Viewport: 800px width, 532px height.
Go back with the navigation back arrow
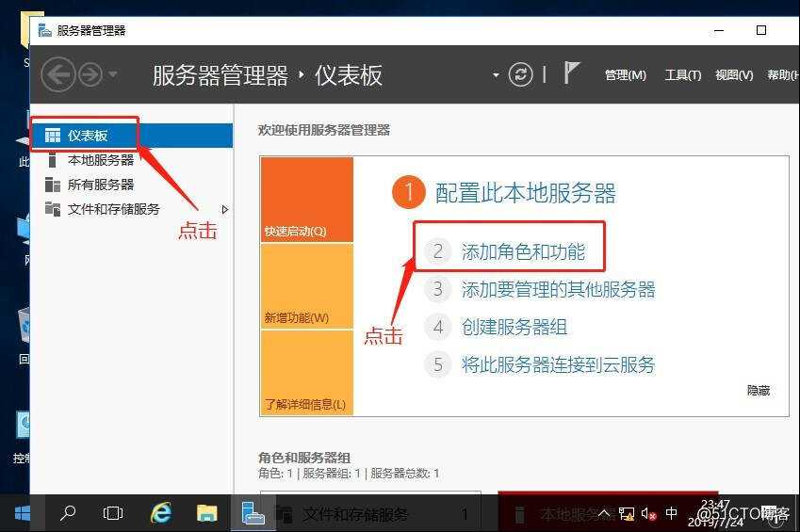(57, 75)
